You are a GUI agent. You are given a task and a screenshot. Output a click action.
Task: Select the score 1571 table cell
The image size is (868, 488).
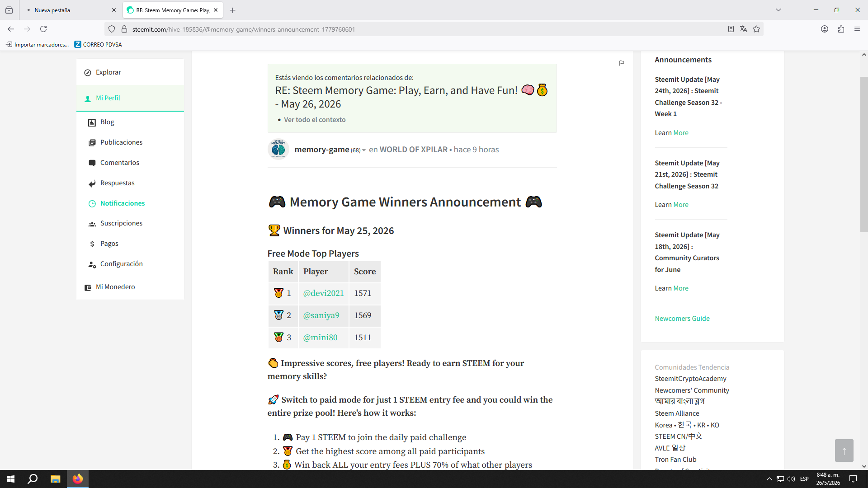click(365, 293)
